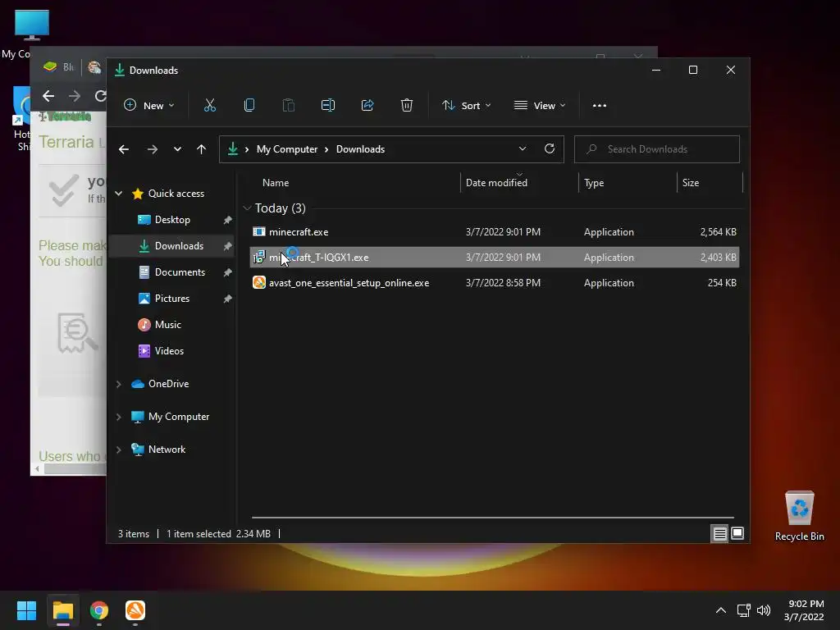Click the horizontal scrollbar in file list
Screen dimensions: 840x630
coord(493,518)
